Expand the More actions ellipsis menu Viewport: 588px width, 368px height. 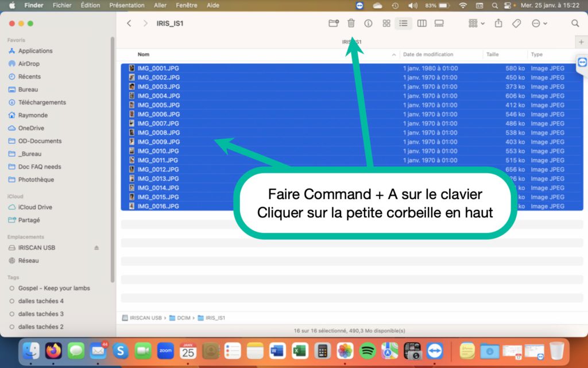tap(539, 24)
